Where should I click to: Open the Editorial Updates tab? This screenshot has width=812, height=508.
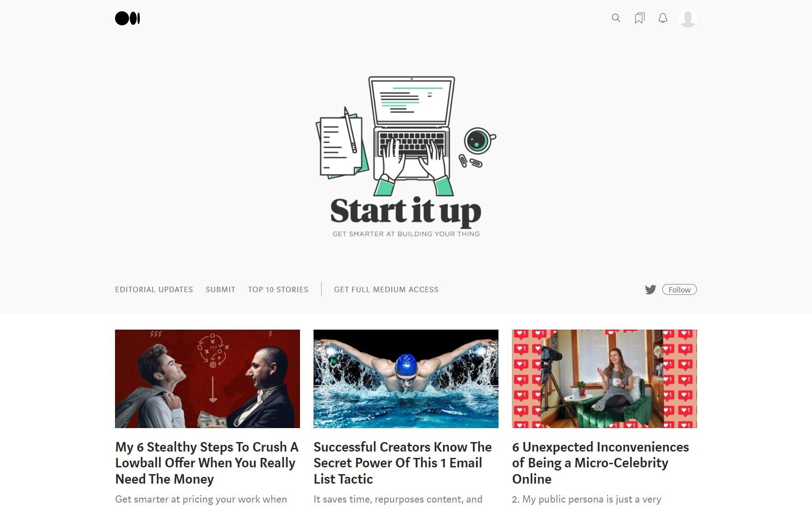click(x=154, y=289)
